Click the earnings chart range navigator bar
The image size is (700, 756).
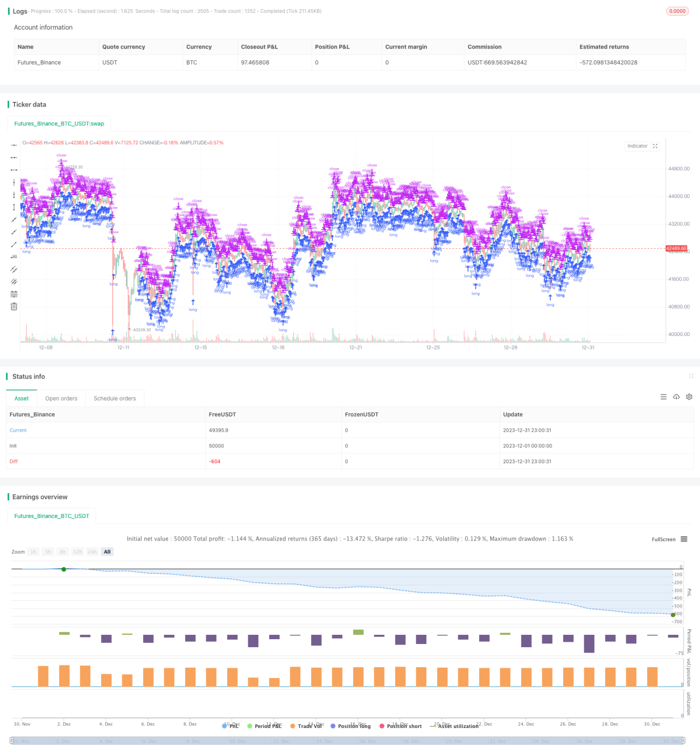click(347, 741)
